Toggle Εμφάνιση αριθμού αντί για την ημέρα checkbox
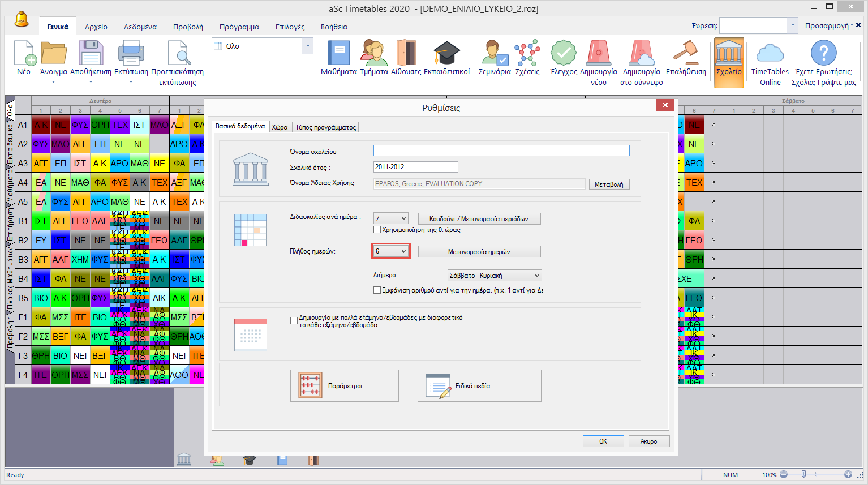Image resolution: width=868 pixels, height=485 pixels. 377,290
